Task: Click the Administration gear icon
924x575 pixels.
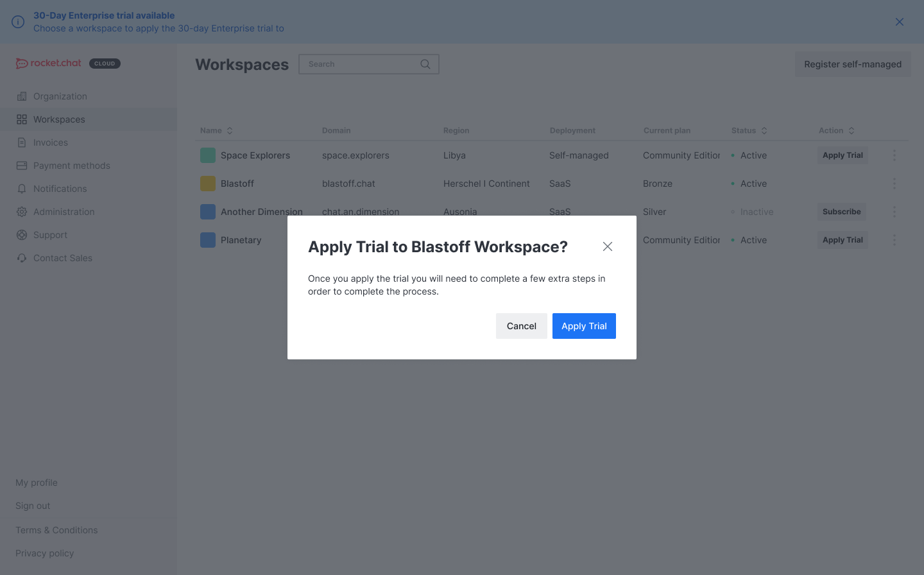Action: click(22, 212)
